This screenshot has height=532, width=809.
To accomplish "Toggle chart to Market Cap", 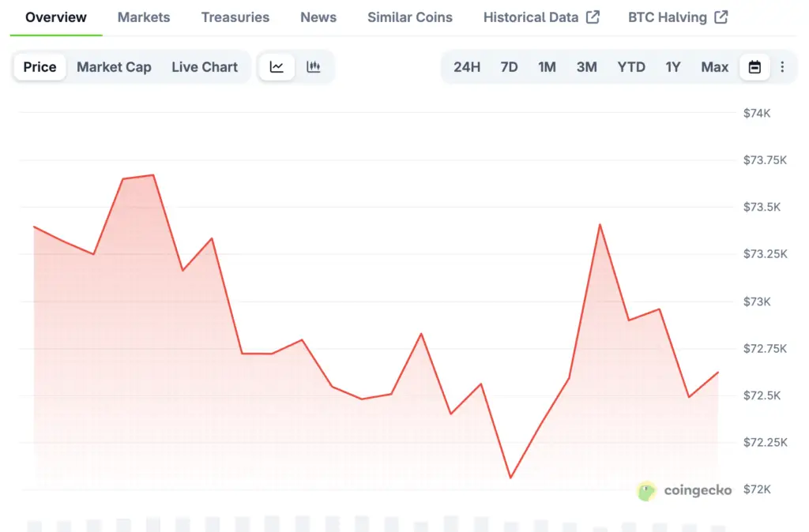I will (114, 67).
